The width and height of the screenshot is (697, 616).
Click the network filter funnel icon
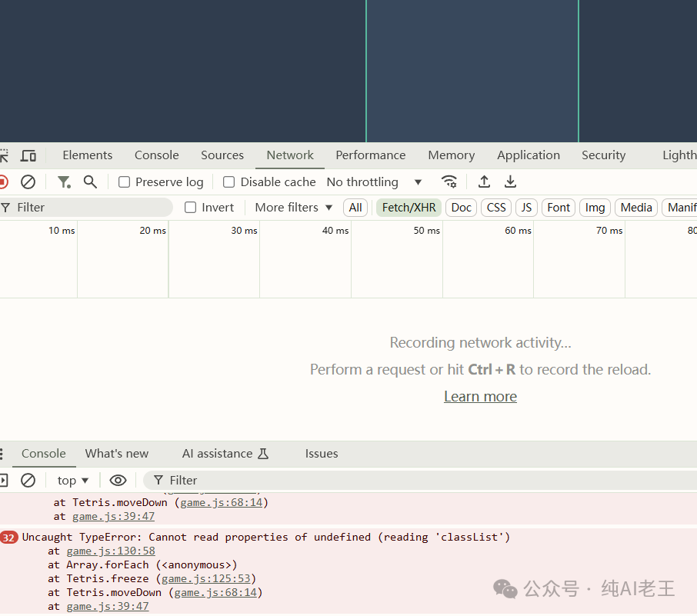point(64,182)
